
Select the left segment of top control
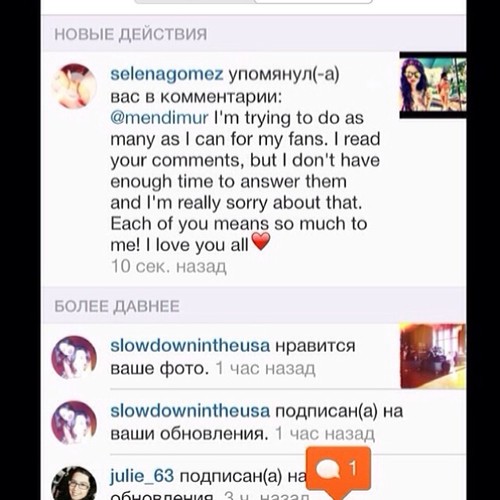tap(194, 2)
